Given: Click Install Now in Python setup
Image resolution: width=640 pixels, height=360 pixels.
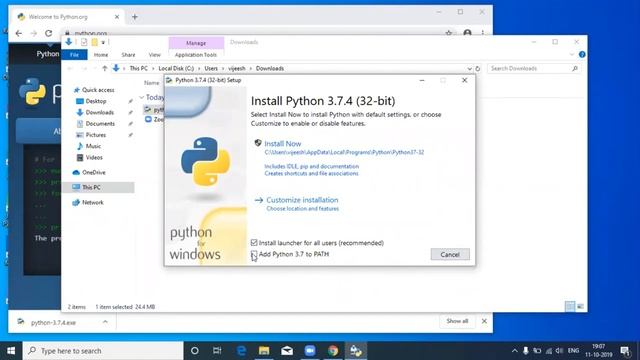Looking at the screenshot, I should [x=282, y=144].
